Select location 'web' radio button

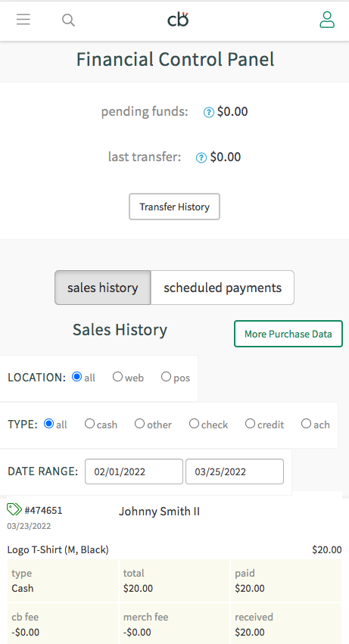tap(117, 377)
